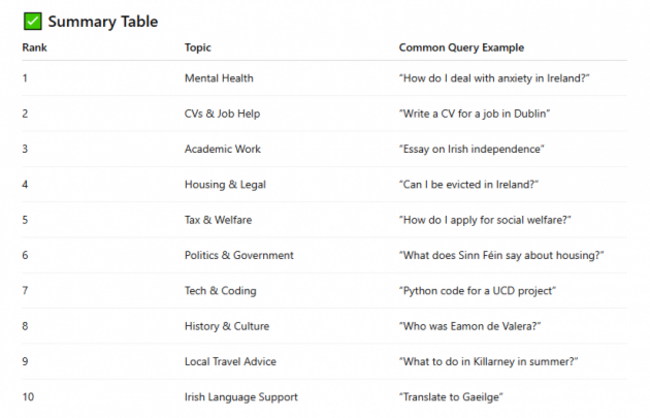The width and height of the screenshot is (650, 418).
Task: Click the Summary Table heading
Action: pos(102,21)
